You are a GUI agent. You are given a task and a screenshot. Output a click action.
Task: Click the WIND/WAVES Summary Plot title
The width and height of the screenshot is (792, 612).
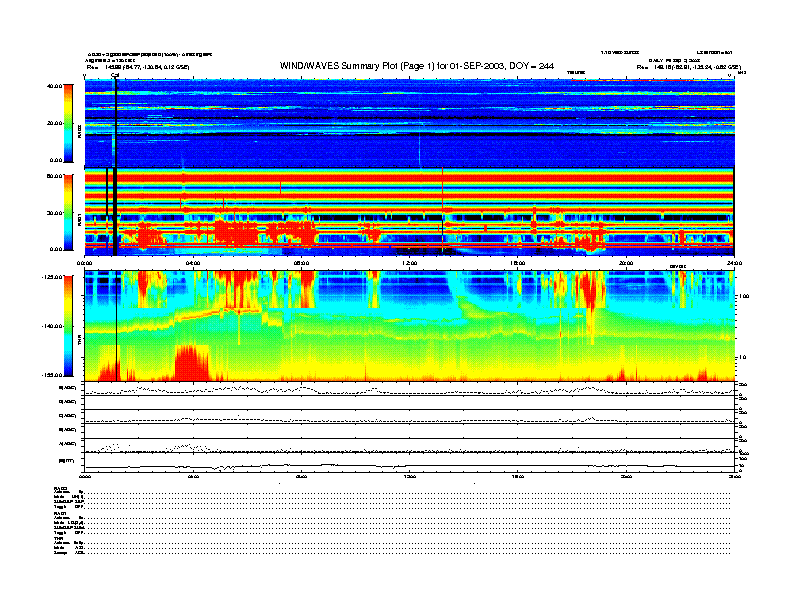(x=417, y=66)
